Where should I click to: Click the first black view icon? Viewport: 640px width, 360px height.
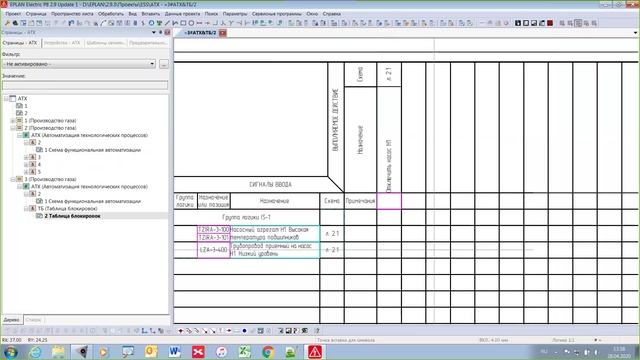click(518, 23)
